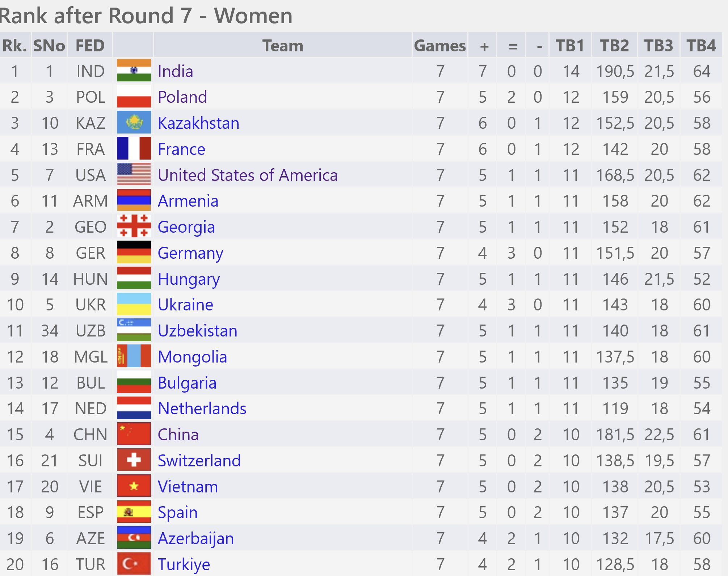Click the Azerbaijan flag icon
The height and width of the screenshot is (576, 728).
coord(134,538)
